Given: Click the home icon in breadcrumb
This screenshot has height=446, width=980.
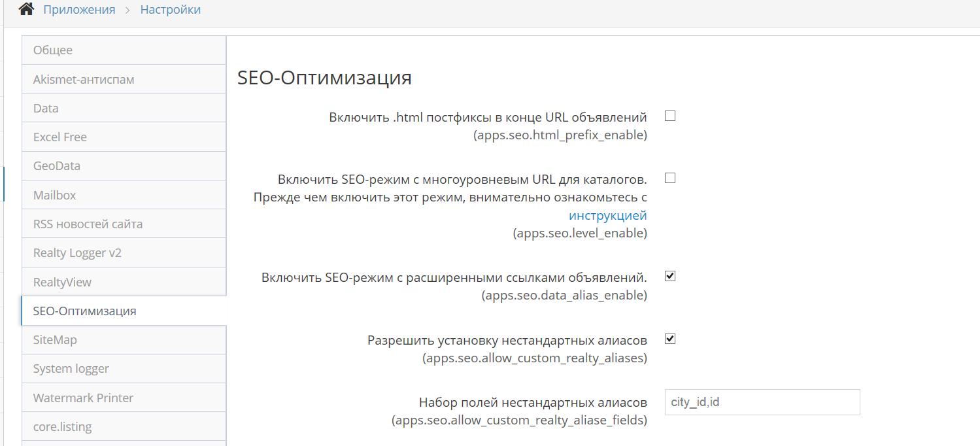Looking at the screenshot, I should click(x=26, y=9).
